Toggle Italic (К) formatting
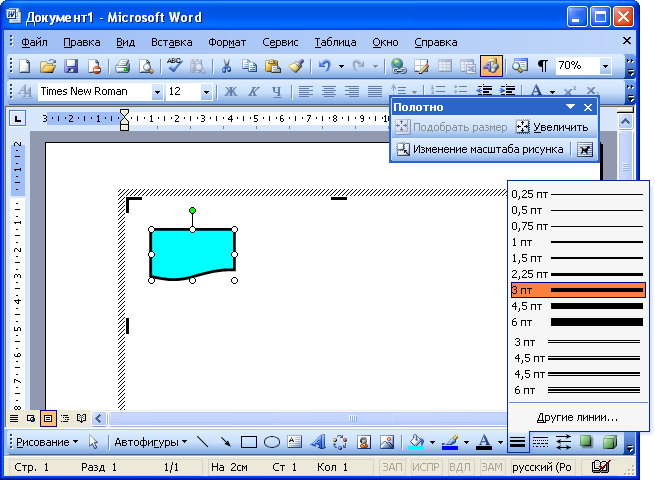 pyautogui.click(x=254, y=91)
